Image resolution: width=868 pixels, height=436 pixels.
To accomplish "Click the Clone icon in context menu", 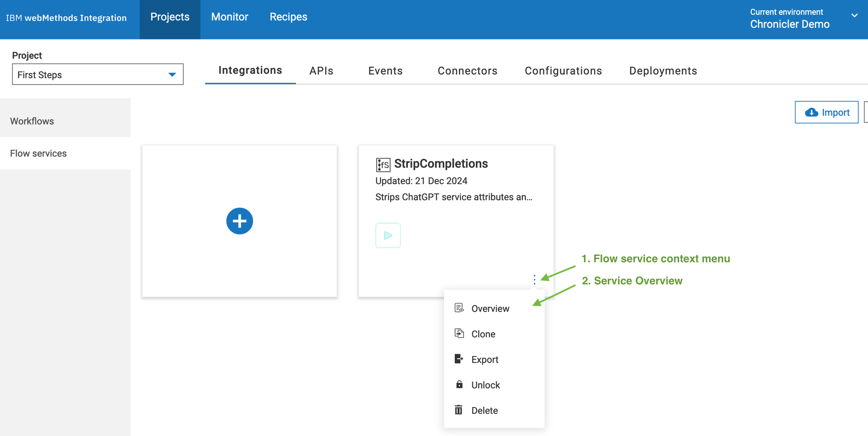I will click(x=459, y=334).
